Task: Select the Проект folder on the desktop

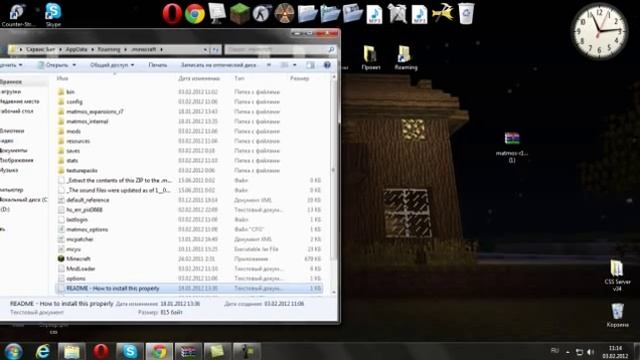Action: pyautogui.click(x=371, y=58)
